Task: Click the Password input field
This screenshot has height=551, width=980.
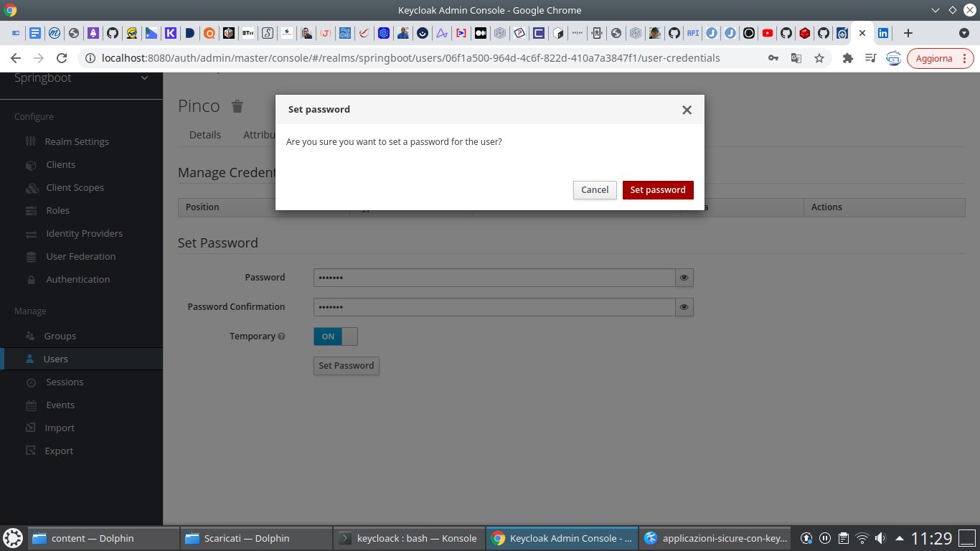Action: click(494, 278)
